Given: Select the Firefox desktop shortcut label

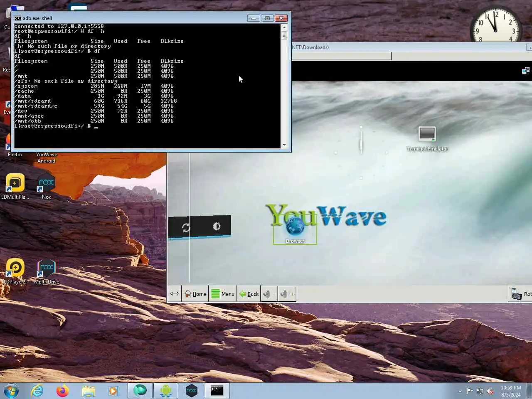Looking at the screenshot, I should coord(15,155).
